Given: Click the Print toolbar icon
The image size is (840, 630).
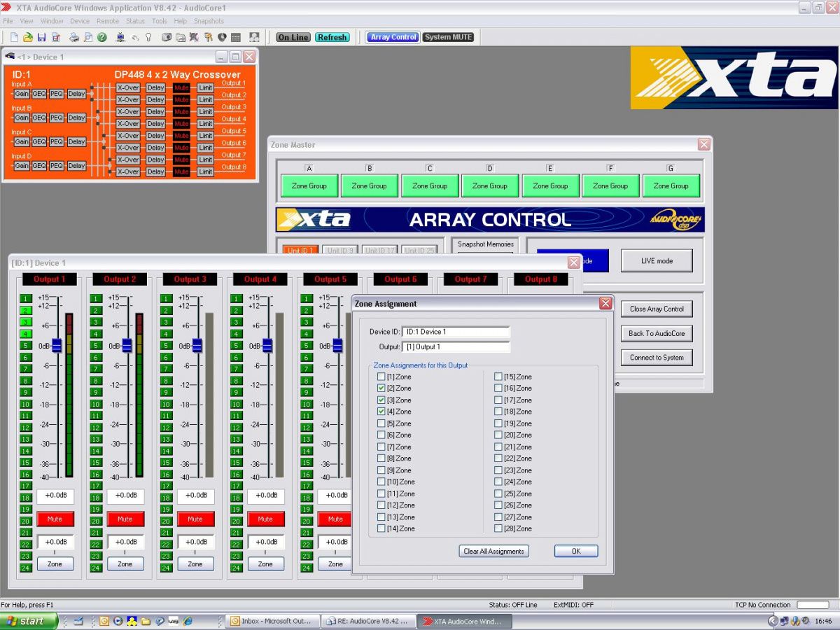Looking at the screenshot, I should coord(73,37).
